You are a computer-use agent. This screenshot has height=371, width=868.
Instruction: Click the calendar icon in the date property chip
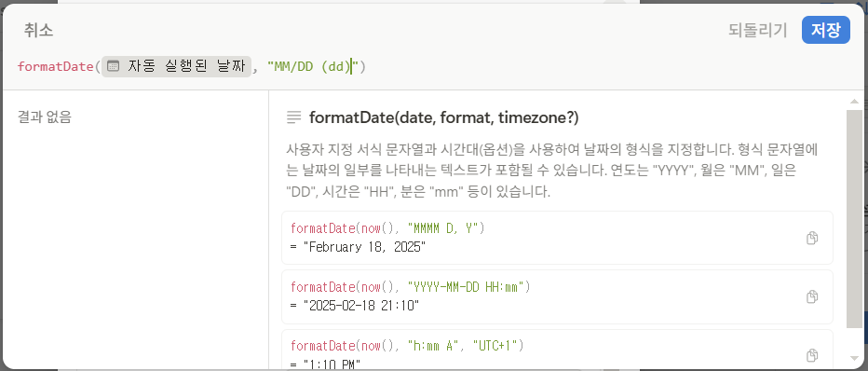[113, 66]
